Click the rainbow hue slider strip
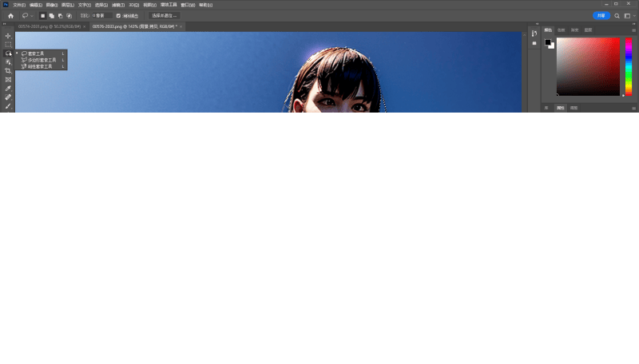Image resolution: width=639 pixels, height=364 pixels. 629,66
